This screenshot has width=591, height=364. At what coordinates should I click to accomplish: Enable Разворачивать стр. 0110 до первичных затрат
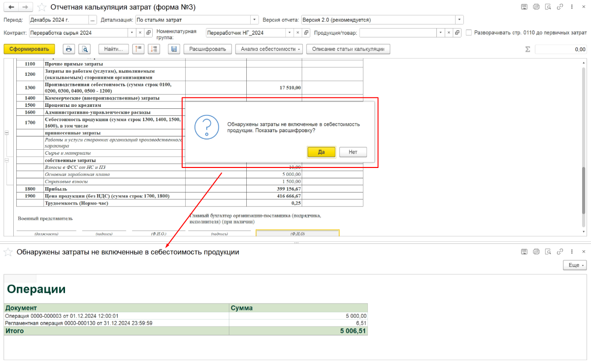[469, 33]
